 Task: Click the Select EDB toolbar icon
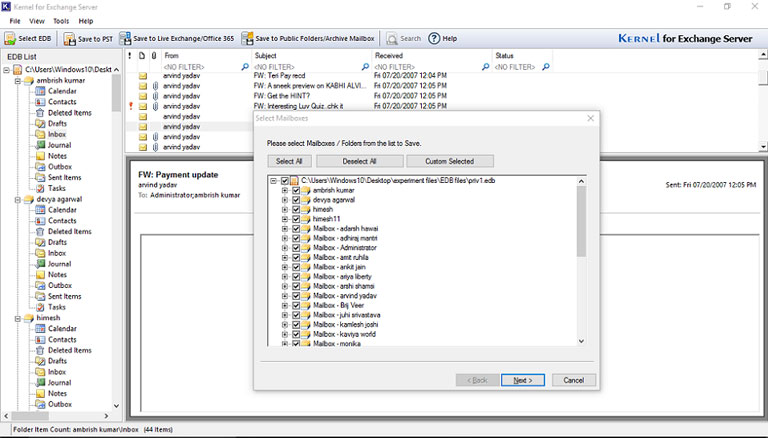coord(10,38)
